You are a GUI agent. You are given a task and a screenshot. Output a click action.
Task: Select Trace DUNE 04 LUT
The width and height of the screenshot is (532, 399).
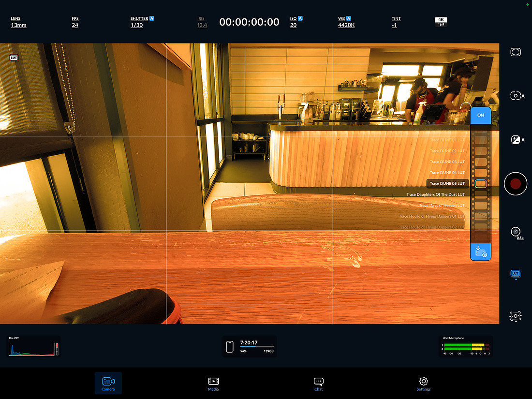pyautogui.click(x=447, y=173)
